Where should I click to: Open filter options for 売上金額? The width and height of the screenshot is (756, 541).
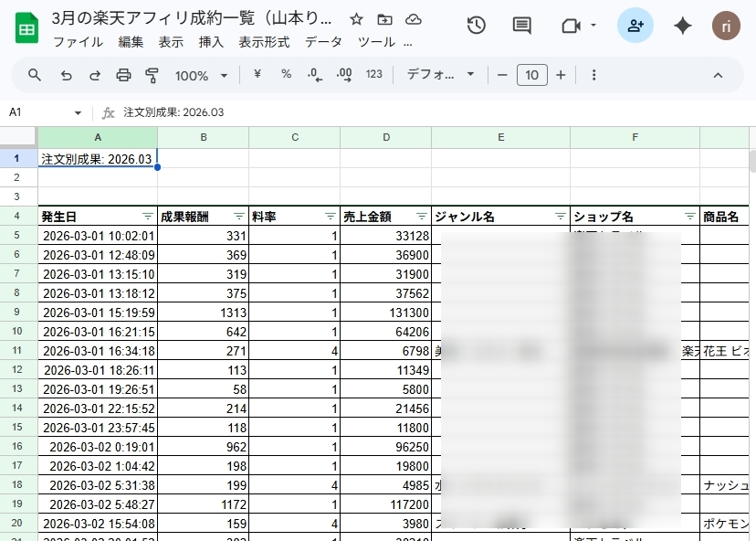421,217
